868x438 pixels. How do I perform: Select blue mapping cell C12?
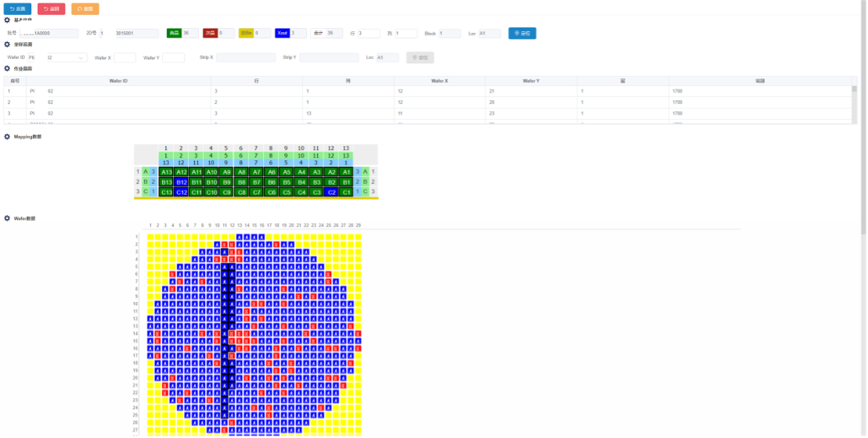pyautogui.click(x=181, y=192)
